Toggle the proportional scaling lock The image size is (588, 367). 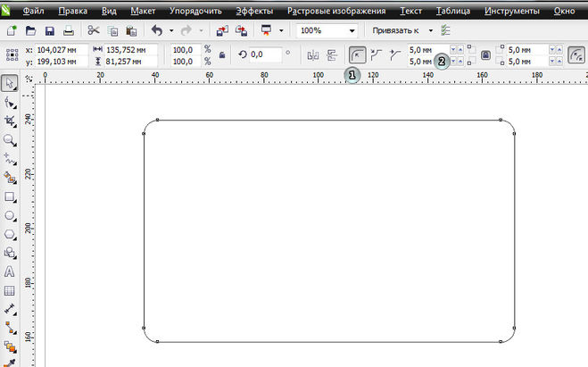(x=221, y=55)
